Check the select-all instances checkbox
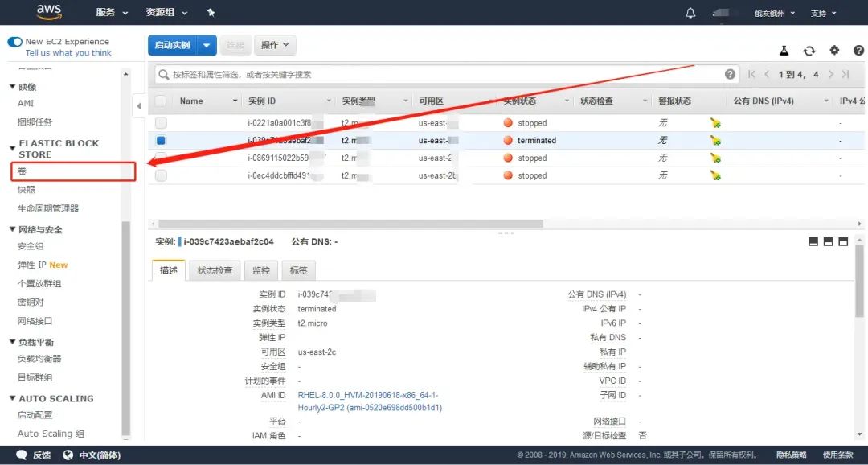The width and height of the screenshot is (868, 465). (161, 101)
